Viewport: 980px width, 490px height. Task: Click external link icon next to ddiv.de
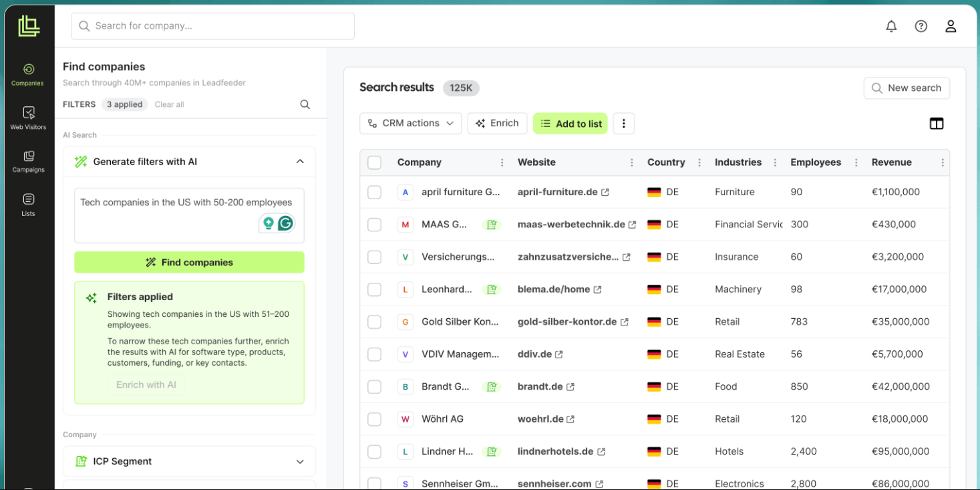(x=559, y=354)
